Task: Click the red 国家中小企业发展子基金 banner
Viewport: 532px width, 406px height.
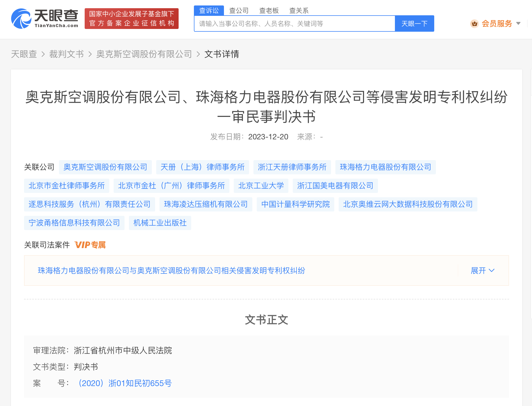Action: click(x=132, y=19)
